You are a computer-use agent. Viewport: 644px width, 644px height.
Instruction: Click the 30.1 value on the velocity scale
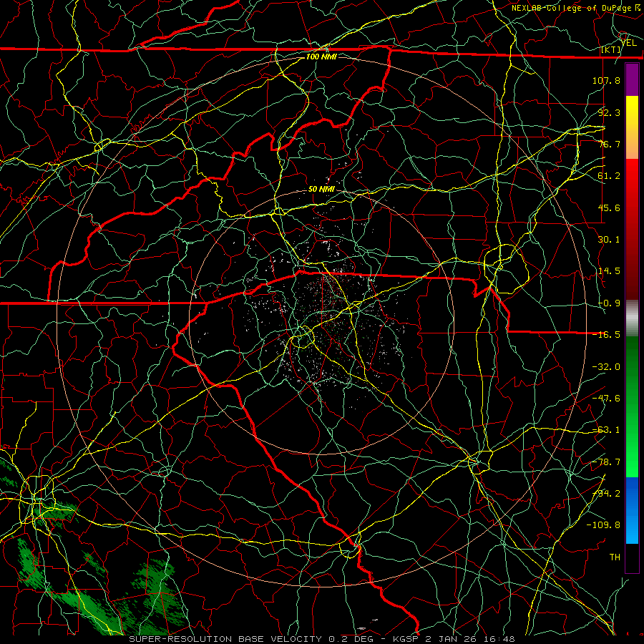tap(609, 240)
